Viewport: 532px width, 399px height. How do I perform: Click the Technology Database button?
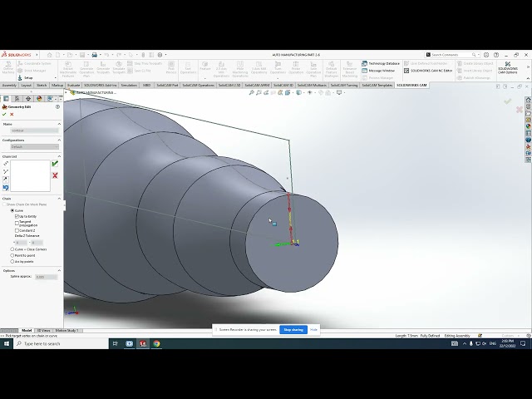[381, 63]
